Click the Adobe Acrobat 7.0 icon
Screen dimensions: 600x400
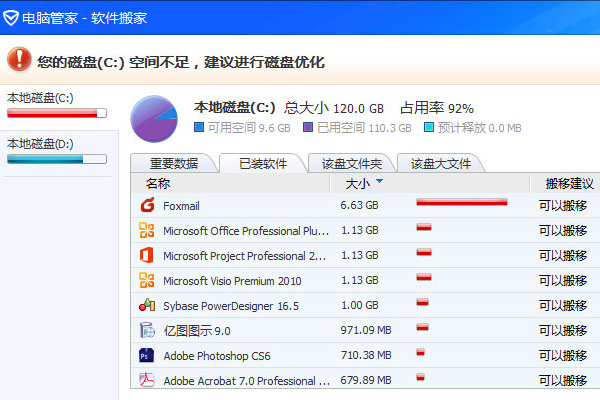(147, 380)
